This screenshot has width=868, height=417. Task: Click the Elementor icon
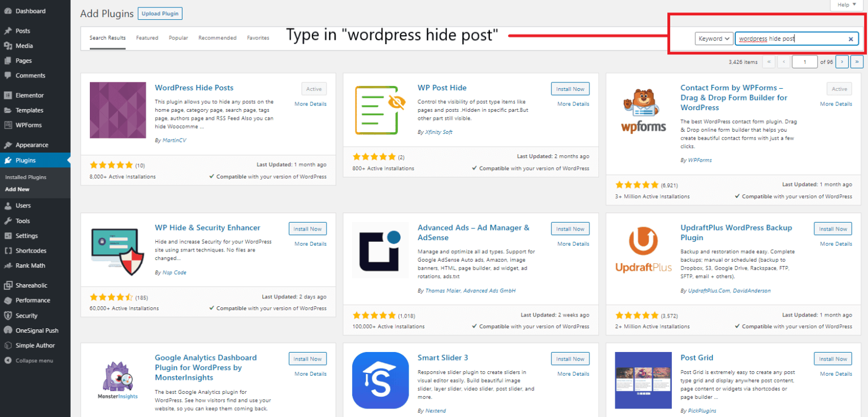pyautogui.click(x=7, y=95)
